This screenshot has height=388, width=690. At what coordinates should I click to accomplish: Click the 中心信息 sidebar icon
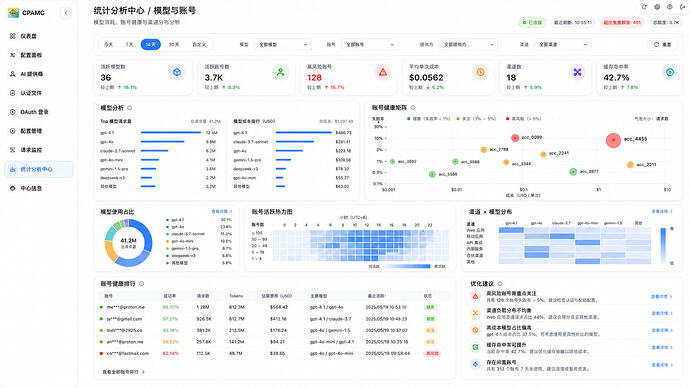click(x=12, y=188)
